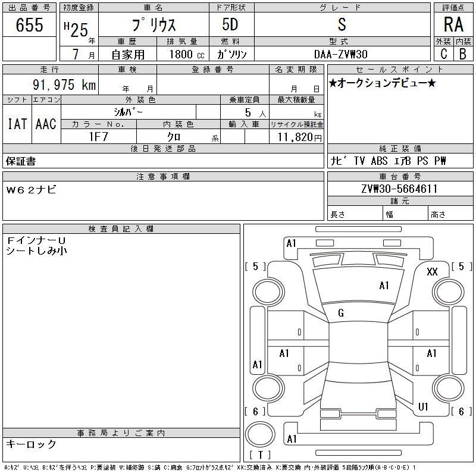Select the リサイクル預託金 header

(296, 124)
